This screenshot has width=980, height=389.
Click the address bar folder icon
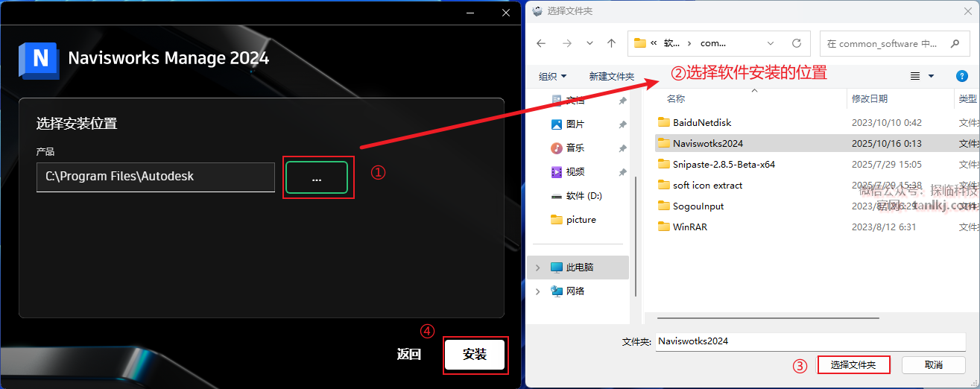[639, 43]
